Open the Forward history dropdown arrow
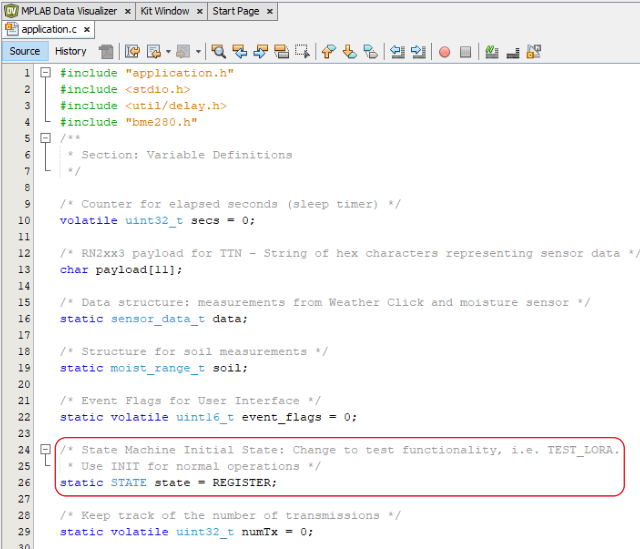The image size is (640, 549). [x=198, y=52]
